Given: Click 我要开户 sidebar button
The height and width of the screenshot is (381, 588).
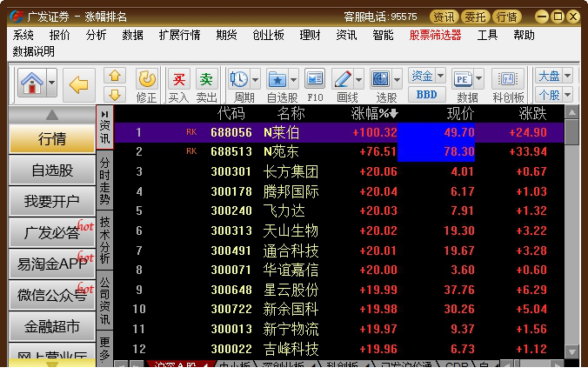Looking at the screenshot, I should click(x=52, y=201).
